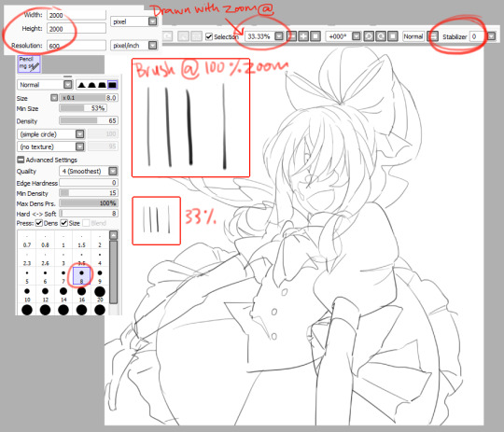
Task: Open the brush Normal blend mode dropdown
Action: (67, 85)
